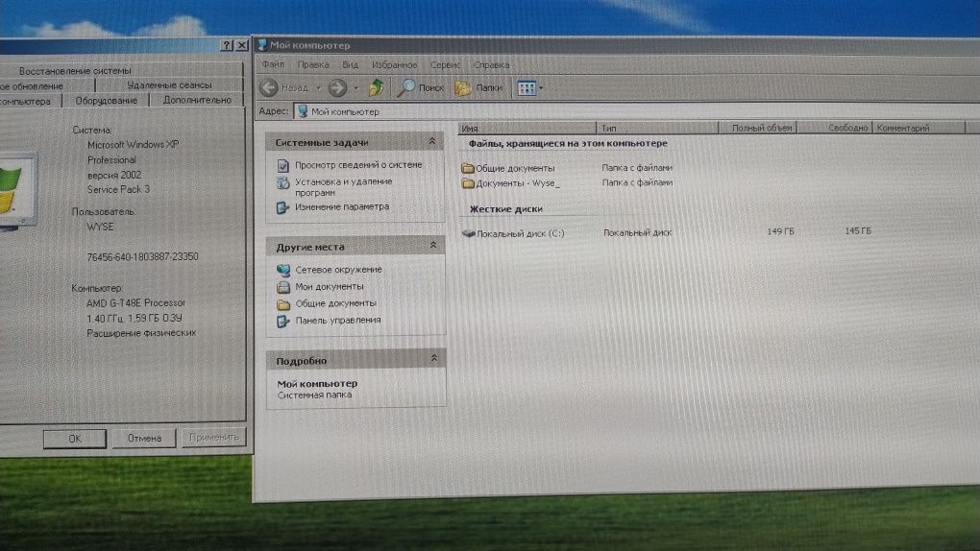
Task: Open Изменение параметра link
Action: [342, 206]
